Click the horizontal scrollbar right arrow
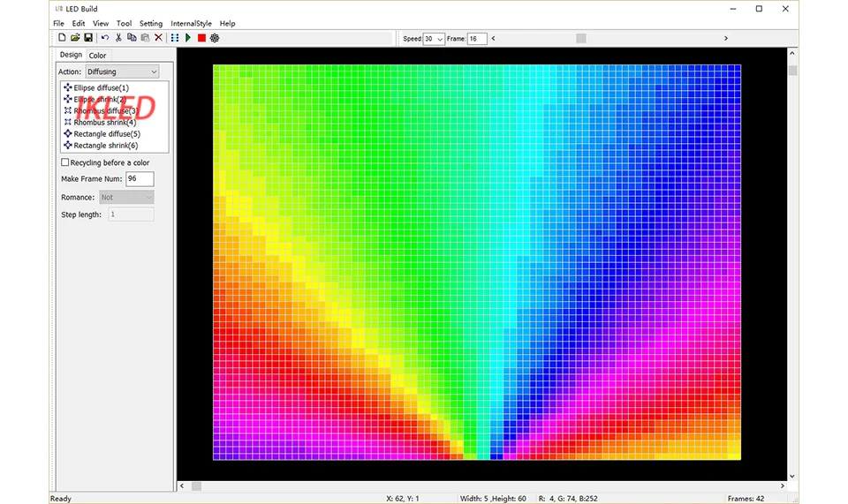The width and height of the screenshot is (848, 504). [782, 486]
